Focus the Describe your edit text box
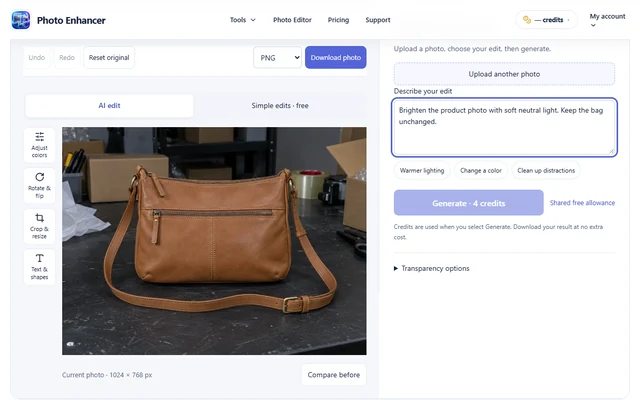This screenshot has height=400, width=640. [x=504, y=127]
